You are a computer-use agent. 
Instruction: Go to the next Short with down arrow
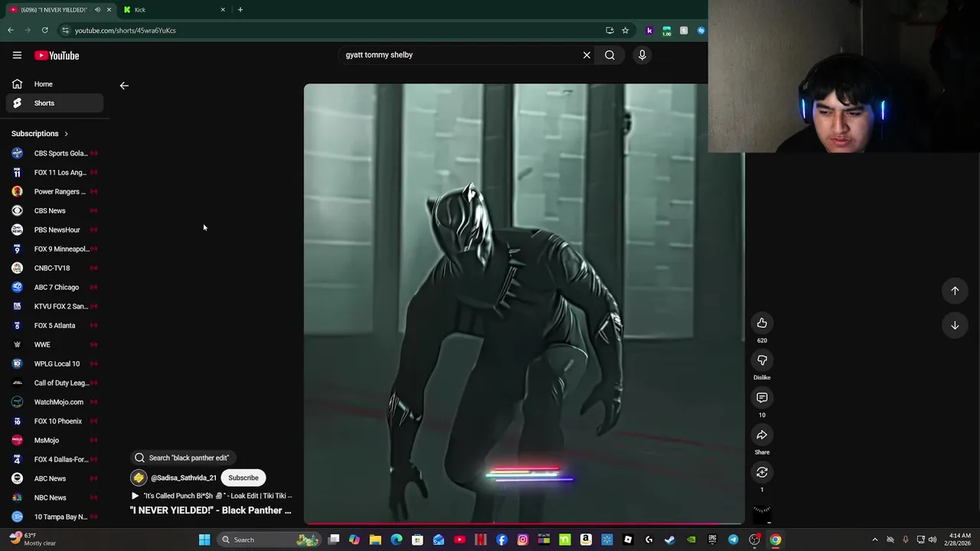click(955, 325)
